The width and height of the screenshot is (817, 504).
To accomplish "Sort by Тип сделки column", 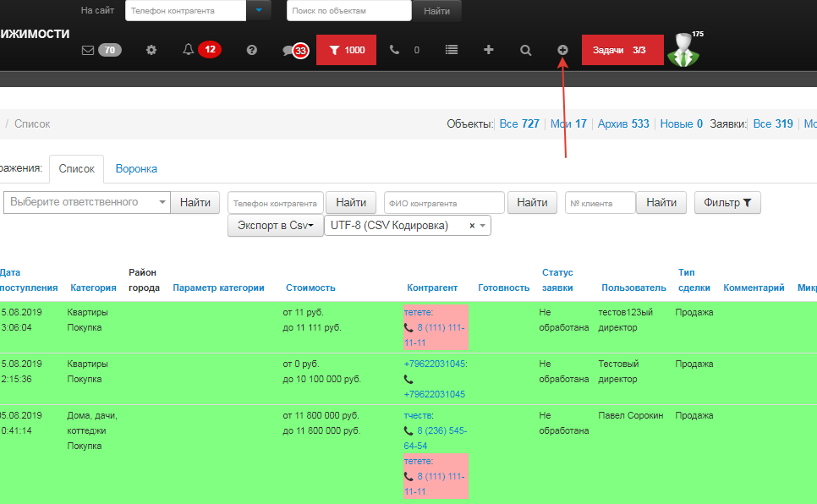I will click(694, 280).
